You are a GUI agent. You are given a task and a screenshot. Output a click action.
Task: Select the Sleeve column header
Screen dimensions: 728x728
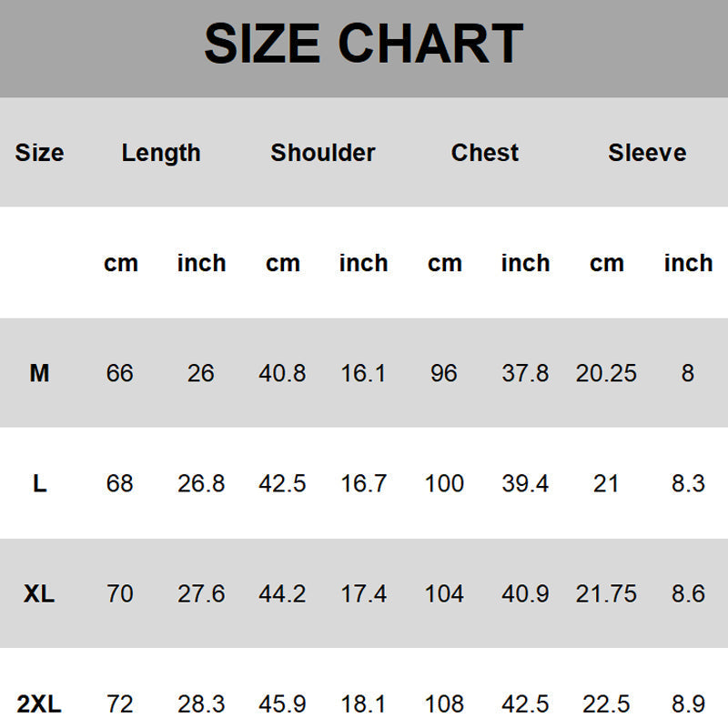pyautogui.click(x=647, y=153)
